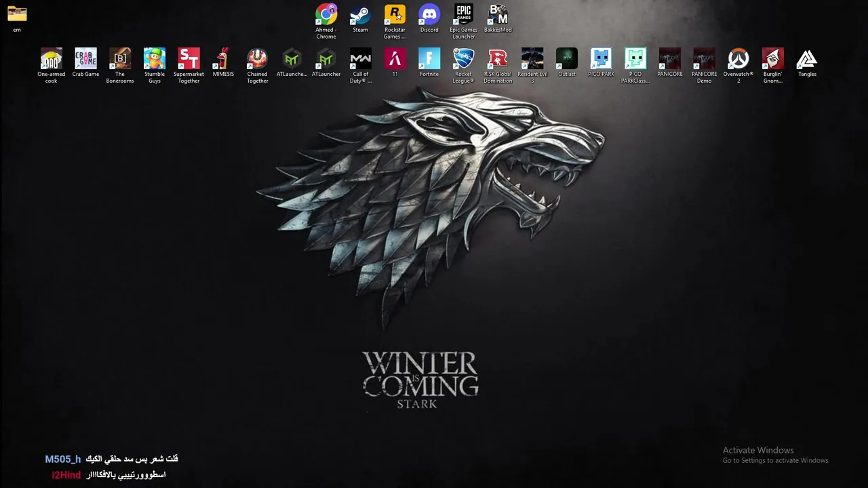868x488 pixels.
Task: Open the Discord shortcut
Action: point(429,14)
